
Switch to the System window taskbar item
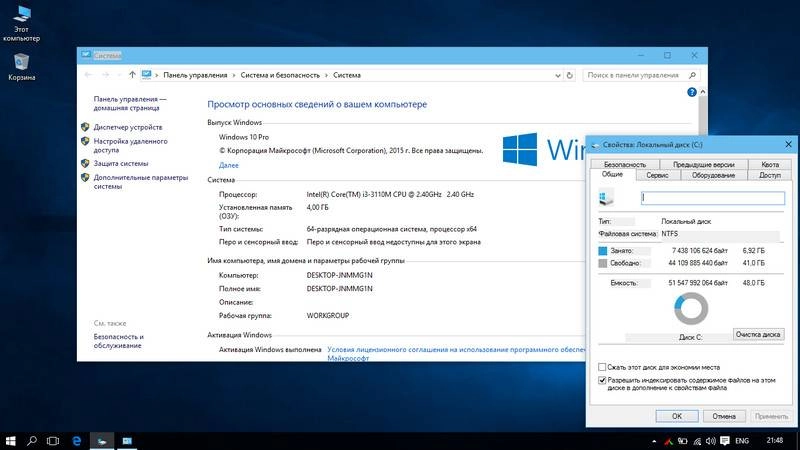[127, 441]
